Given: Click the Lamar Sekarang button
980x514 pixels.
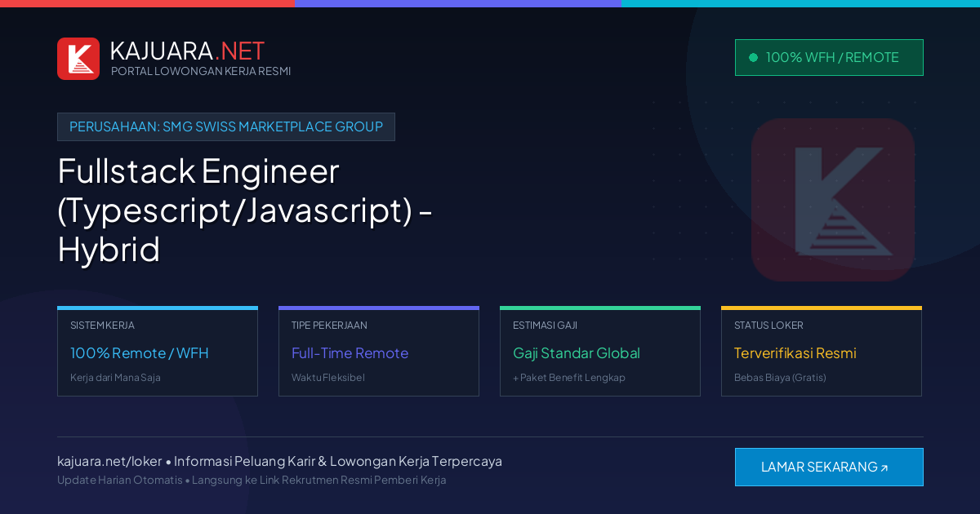Looking at the screenshot, I should point(829,467).
